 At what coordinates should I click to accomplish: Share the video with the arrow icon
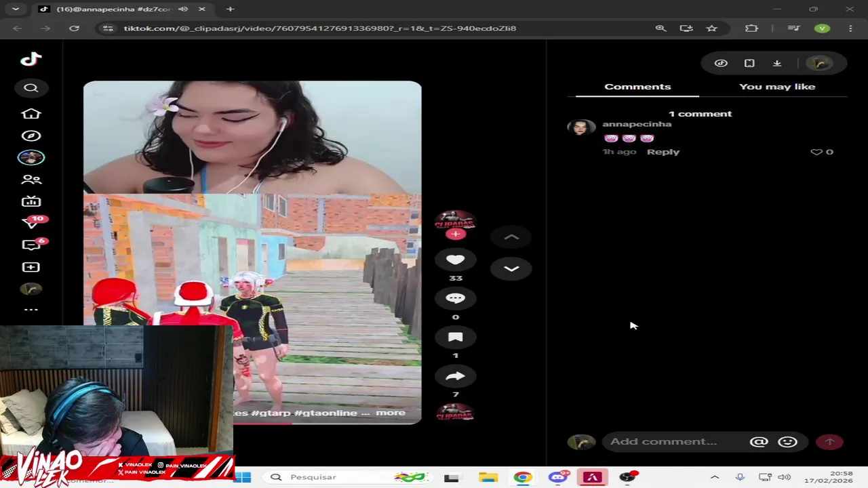coord(456,376)
